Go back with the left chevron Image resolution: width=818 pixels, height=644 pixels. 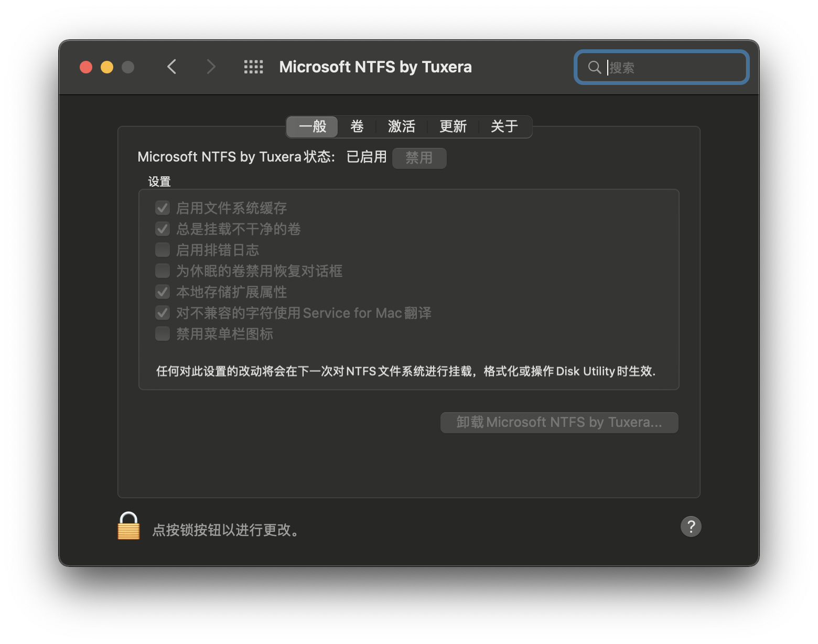click(x=171, y=67)
